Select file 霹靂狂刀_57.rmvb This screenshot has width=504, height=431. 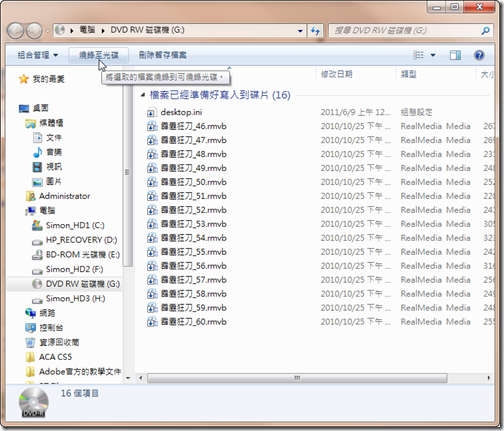click(187, 280)
